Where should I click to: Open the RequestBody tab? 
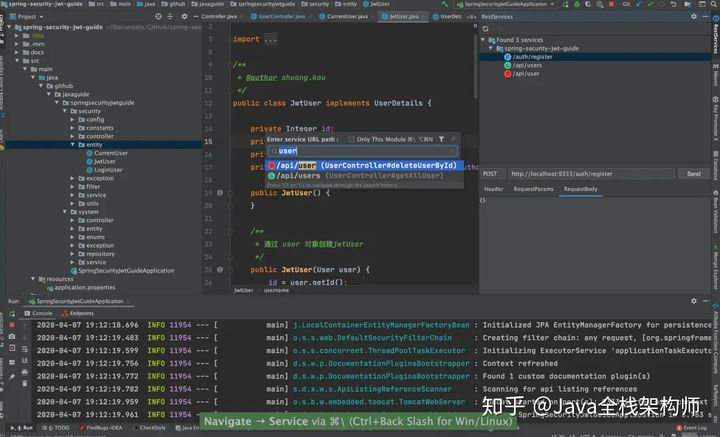point(580,189)
